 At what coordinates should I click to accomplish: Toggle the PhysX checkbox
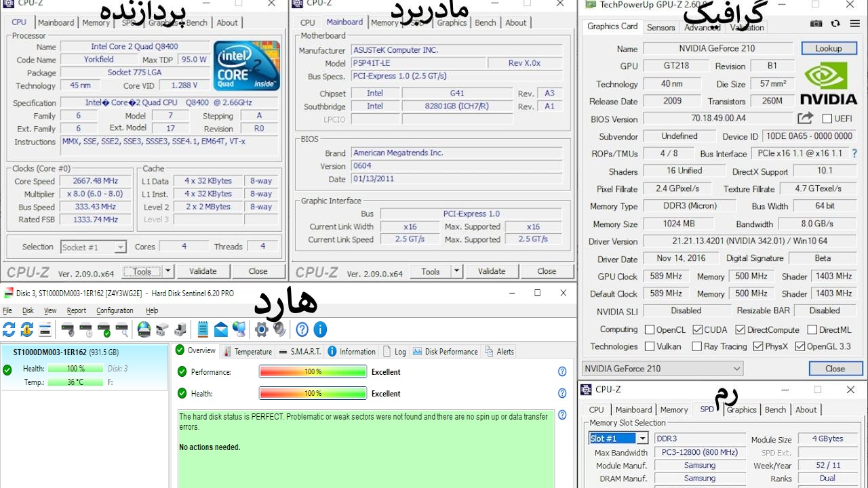pos(758,346)
